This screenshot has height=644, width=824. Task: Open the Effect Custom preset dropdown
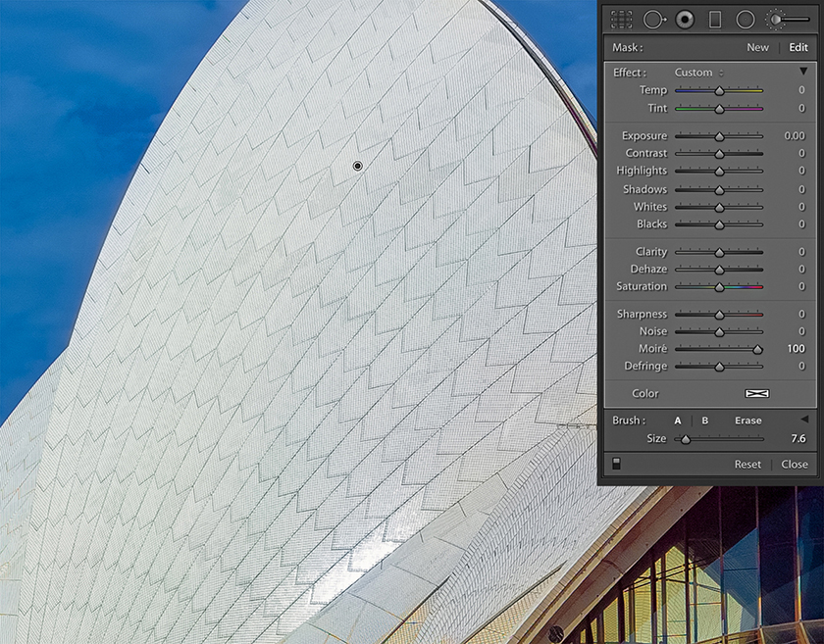coord(698,73)
